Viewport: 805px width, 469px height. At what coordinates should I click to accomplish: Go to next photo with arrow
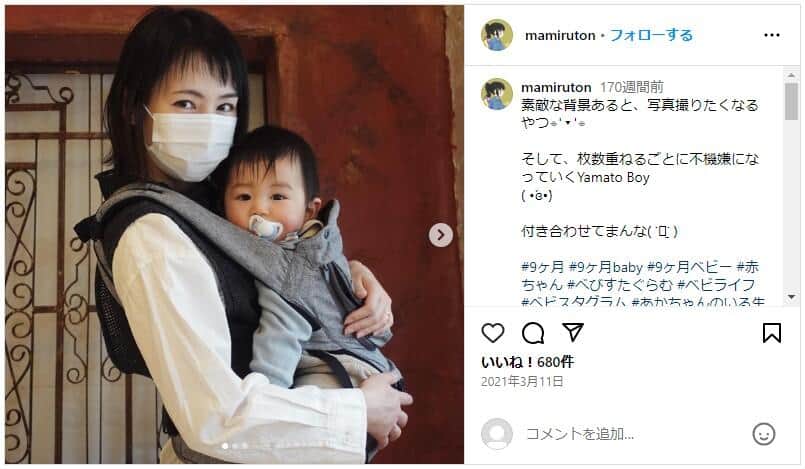pos(440,235)
